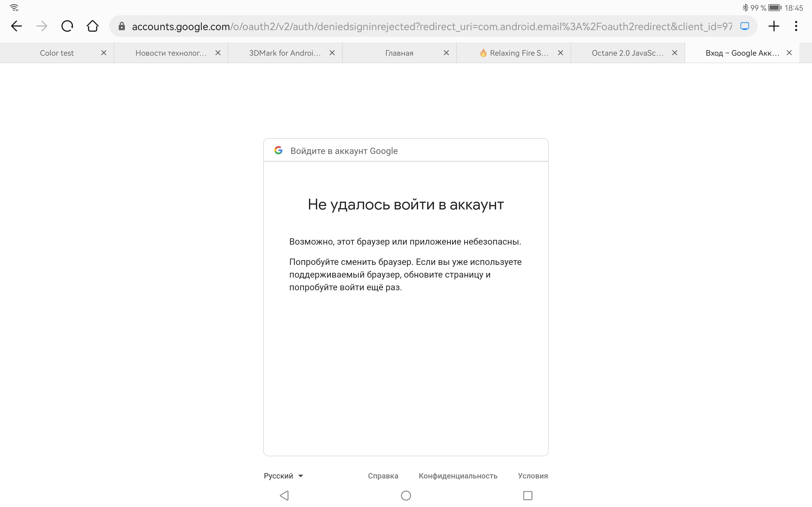
Task: Open the three-dot browser menu
Action: point(796,26)
